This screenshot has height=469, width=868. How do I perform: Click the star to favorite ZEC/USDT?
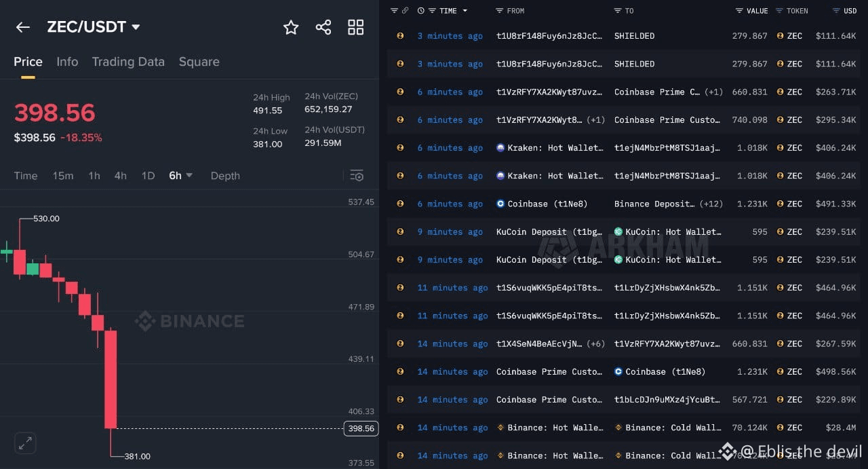tap(290, 27)
